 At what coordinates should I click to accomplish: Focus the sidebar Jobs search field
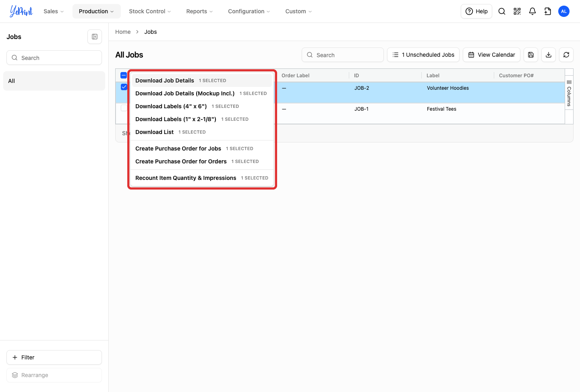(x=54, y=58)
